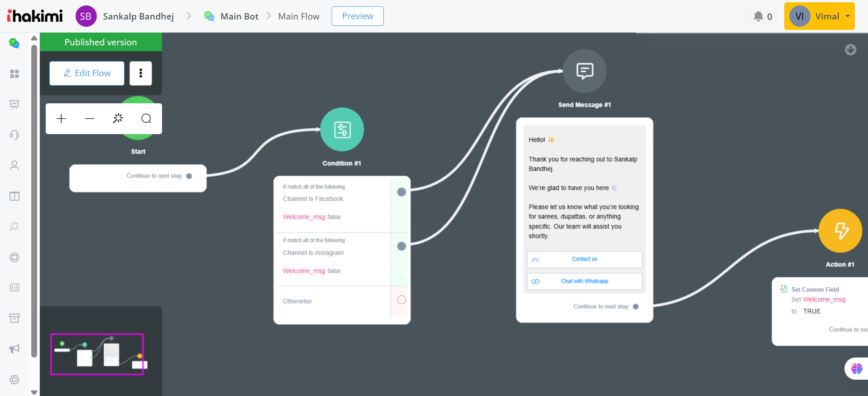
Task: Click the Otherwise output connector
Action: tap(401, 300)
